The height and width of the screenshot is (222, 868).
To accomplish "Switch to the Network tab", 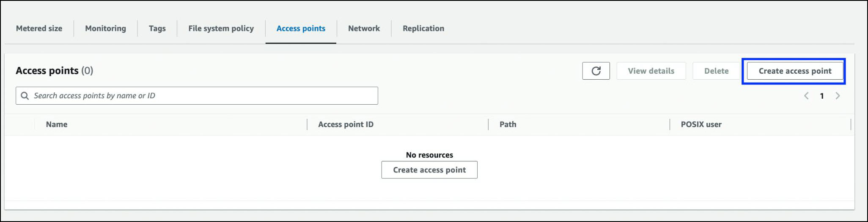I will (364, 28).
